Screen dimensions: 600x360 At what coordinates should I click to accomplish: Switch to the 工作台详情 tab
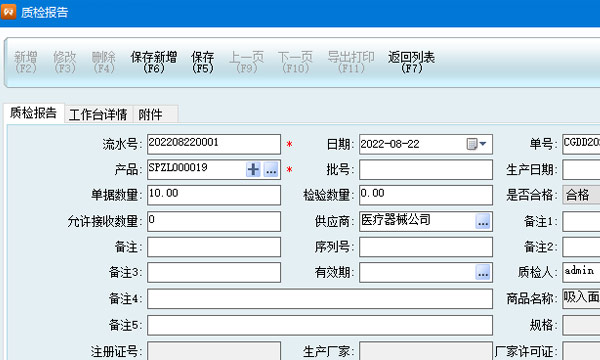(98, 114)
